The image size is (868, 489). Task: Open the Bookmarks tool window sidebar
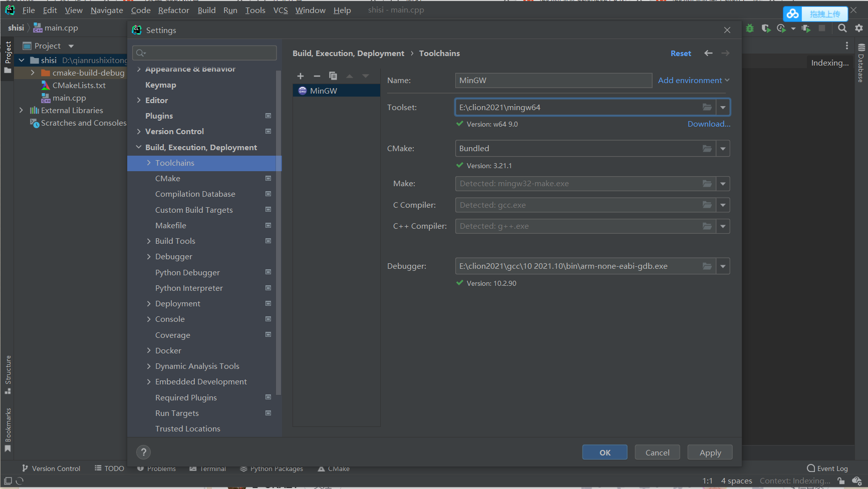(8, 429)
